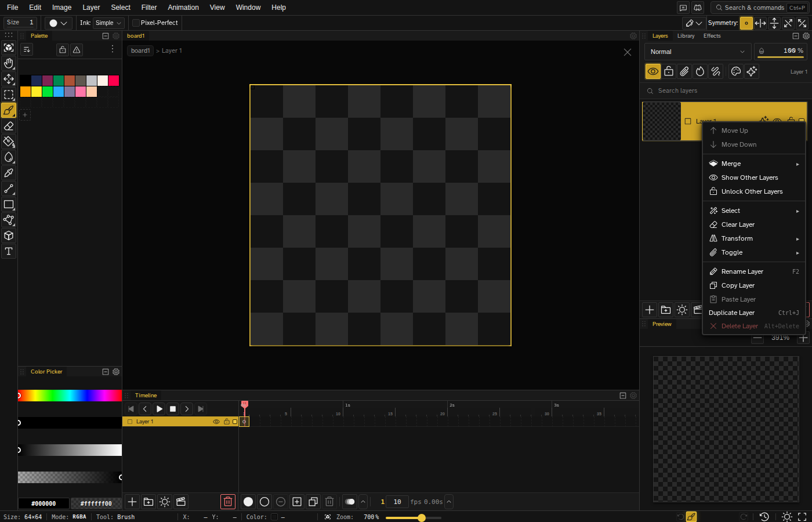The width and height of the screenshot is (812, 522).
Task: Play the animation
Action: pyautogui.click(x=159, y=409)
